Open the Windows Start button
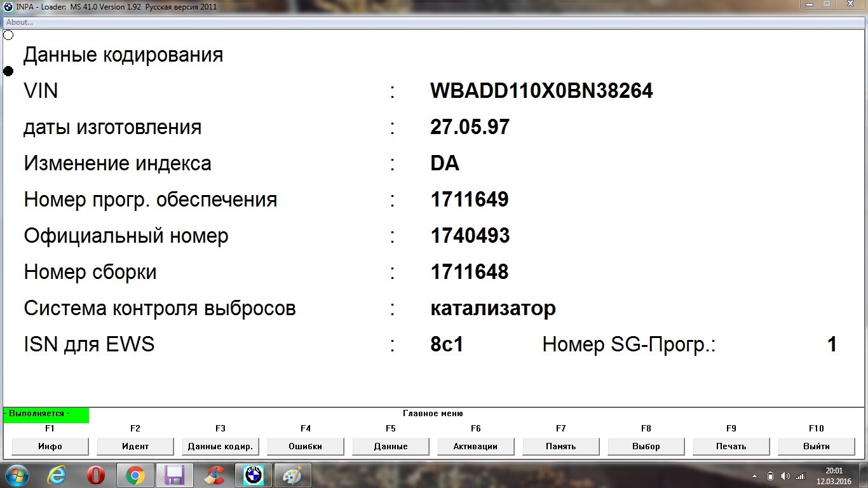 click(x=17, y=475)
